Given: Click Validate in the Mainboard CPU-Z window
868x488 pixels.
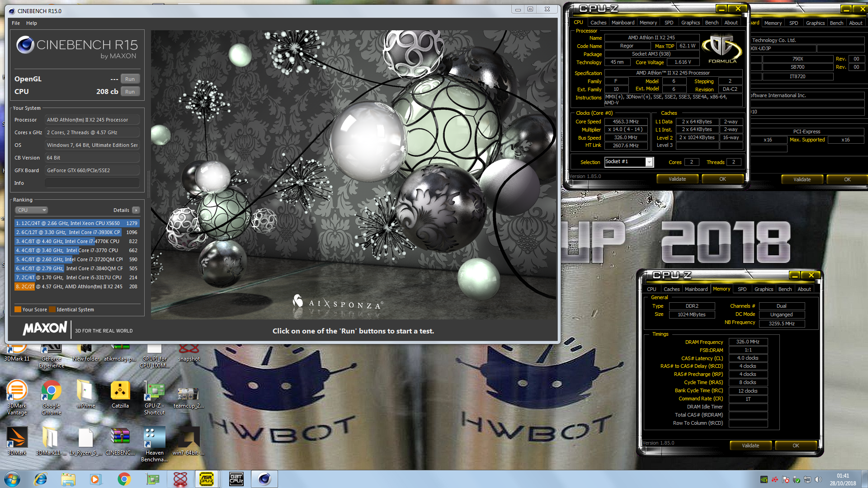Looking at the screenshot, I should (802, 179).
